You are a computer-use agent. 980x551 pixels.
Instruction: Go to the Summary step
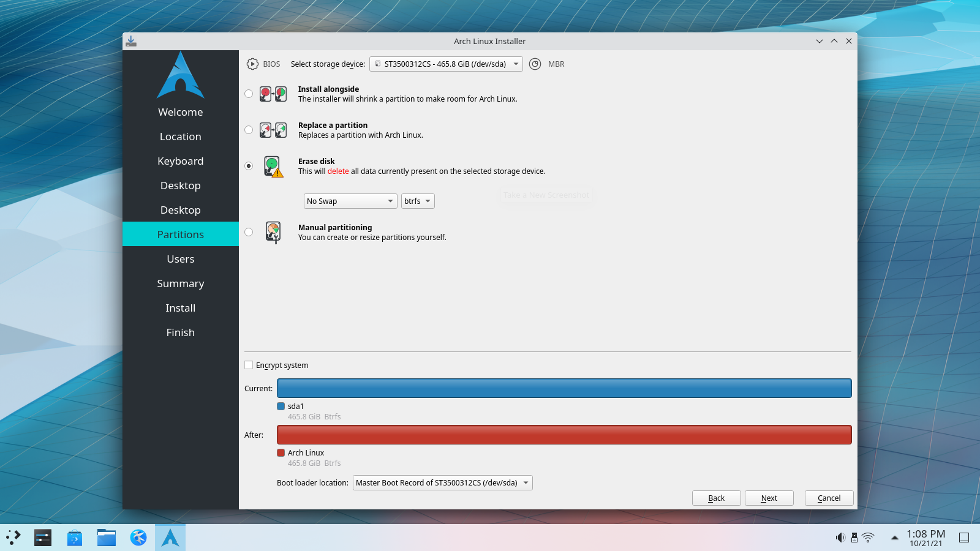pyautogui.click(x=181, y=283)
